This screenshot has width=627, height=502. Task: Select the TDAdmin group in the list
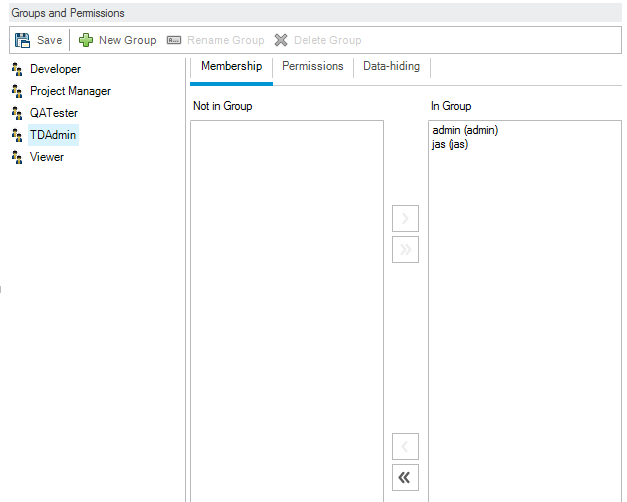[x=53, y=135]
